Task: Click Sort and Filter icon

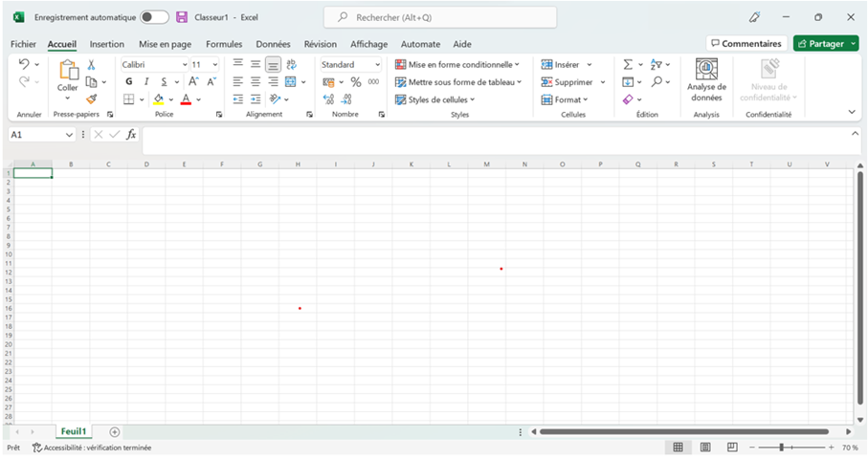Action: (x=656, y=65)
